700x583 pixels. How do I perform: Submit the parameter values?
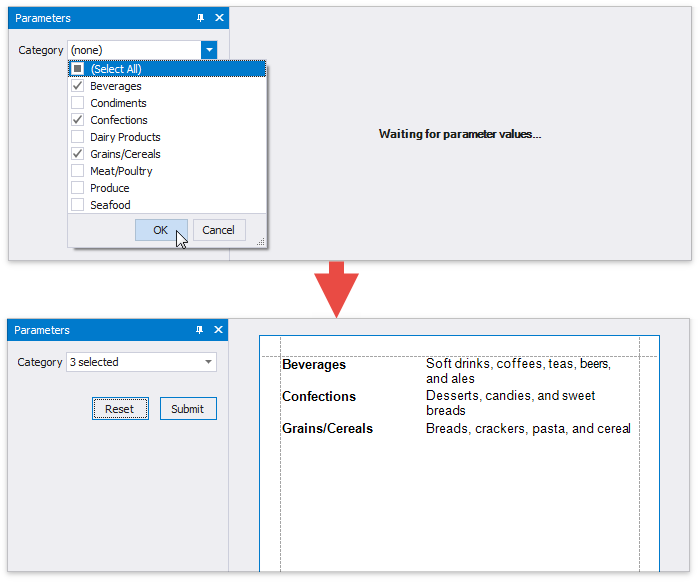pyautogui.click(x=187, y=409)
